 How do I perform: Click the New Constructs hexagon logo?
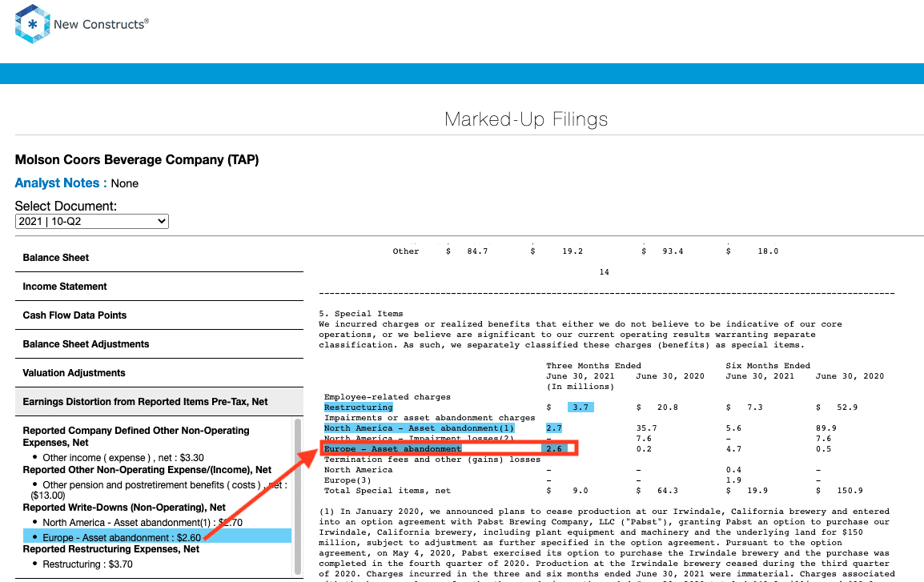click(x=32, y=24)
